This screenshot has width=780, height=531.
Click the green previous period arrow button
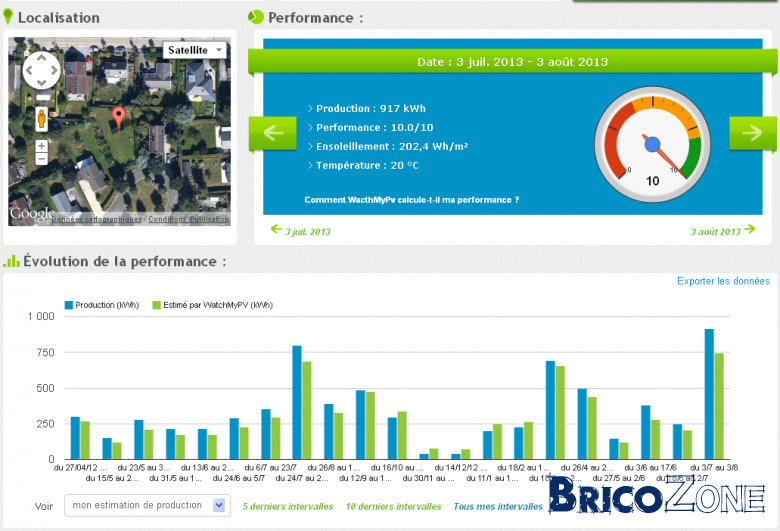(x=273, y=133)
